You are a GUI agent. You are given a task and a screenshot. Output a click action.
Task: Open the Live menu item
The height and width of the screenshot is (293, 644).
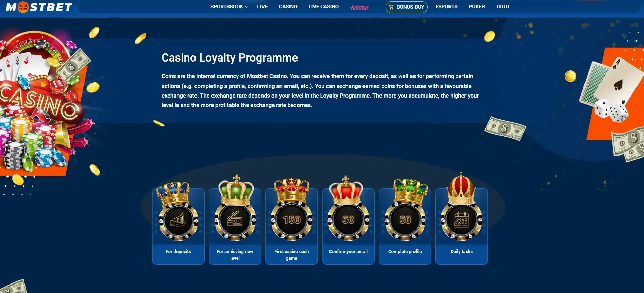tap(262, 7)
